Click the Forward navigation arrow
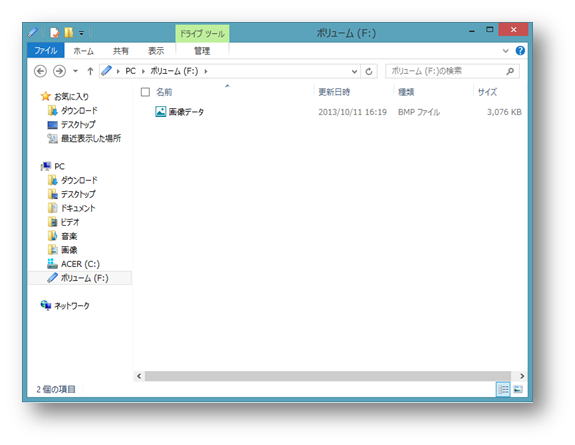The height and width of the screenshot is (445, 575). click(x=59, y=71)
